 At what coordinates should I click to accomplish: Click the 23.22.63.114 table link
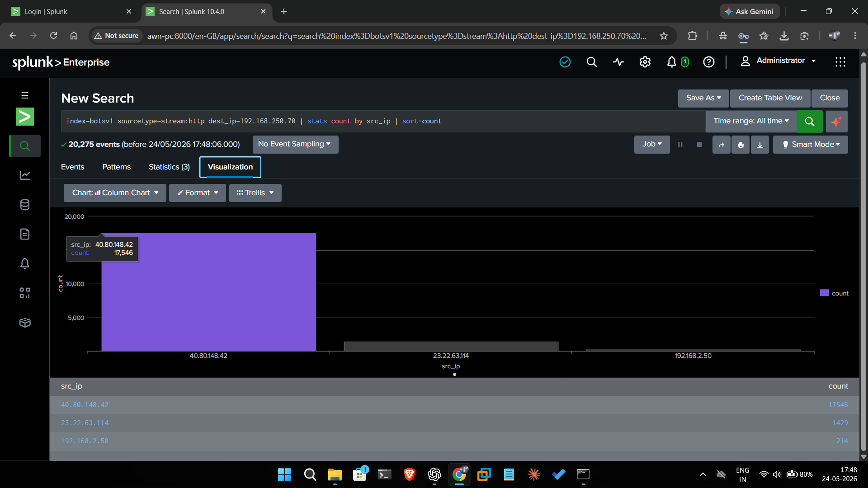[85, 423]
